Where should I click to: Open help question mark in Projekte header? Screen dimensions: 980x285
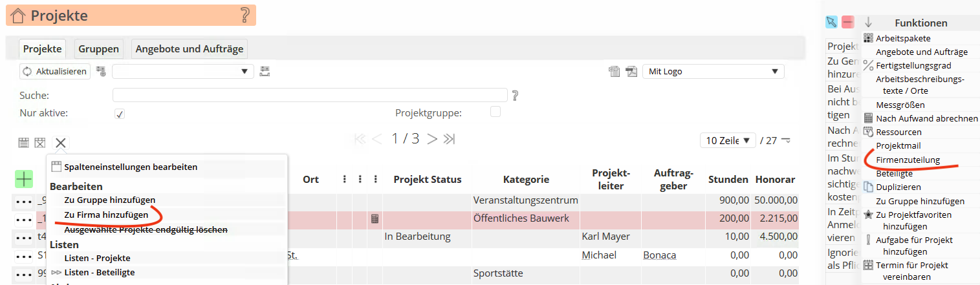click(245, 16)
